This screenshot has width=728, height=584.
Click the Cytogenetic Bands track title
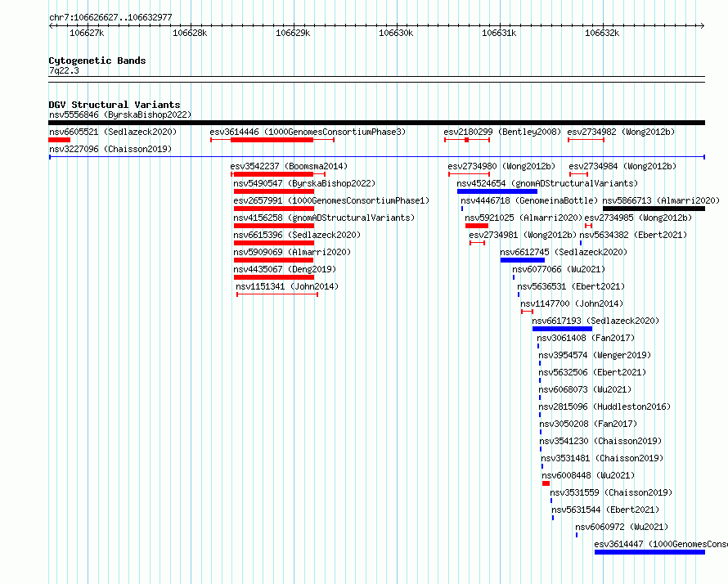(x=97, y=61)
